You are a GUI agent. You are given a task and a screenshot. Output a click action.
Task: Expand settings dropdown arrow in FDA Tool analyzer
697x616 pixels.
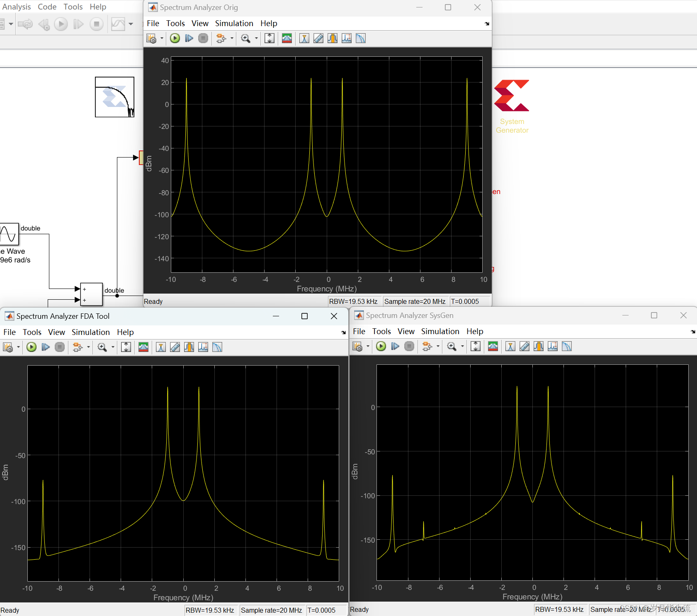(x=18, y=347)
